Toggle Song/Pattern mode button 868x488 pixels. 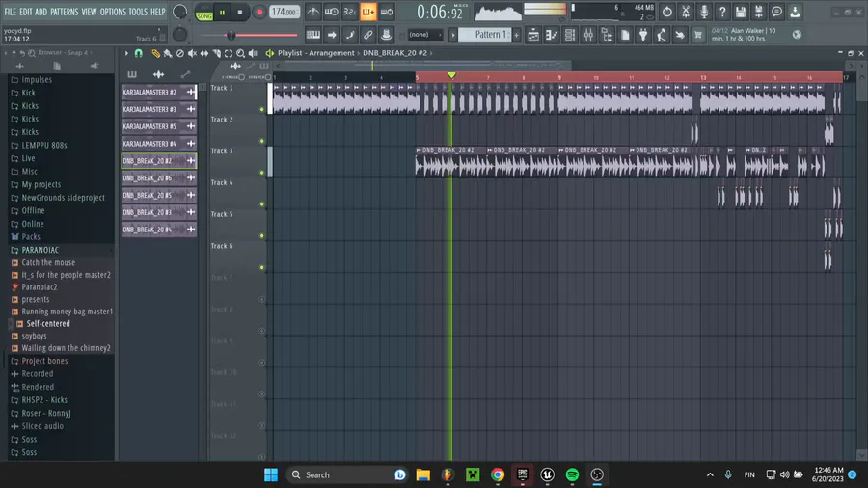pos(204,13)
